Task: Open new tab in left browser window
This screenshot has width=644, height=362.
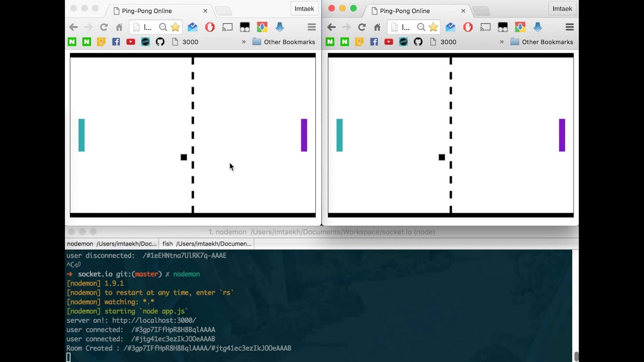Action: pyautogui.click(x=223, y=11)
